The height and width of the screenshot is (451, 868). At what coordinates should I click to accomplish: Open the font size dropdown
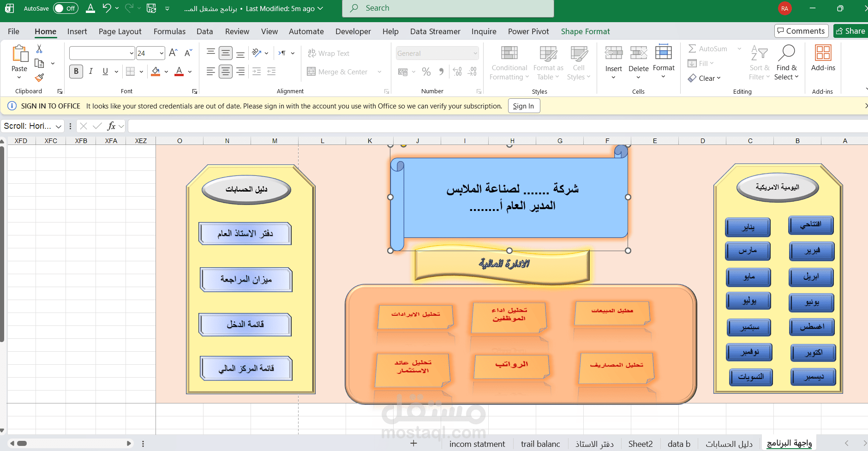(x=162, y=53)
